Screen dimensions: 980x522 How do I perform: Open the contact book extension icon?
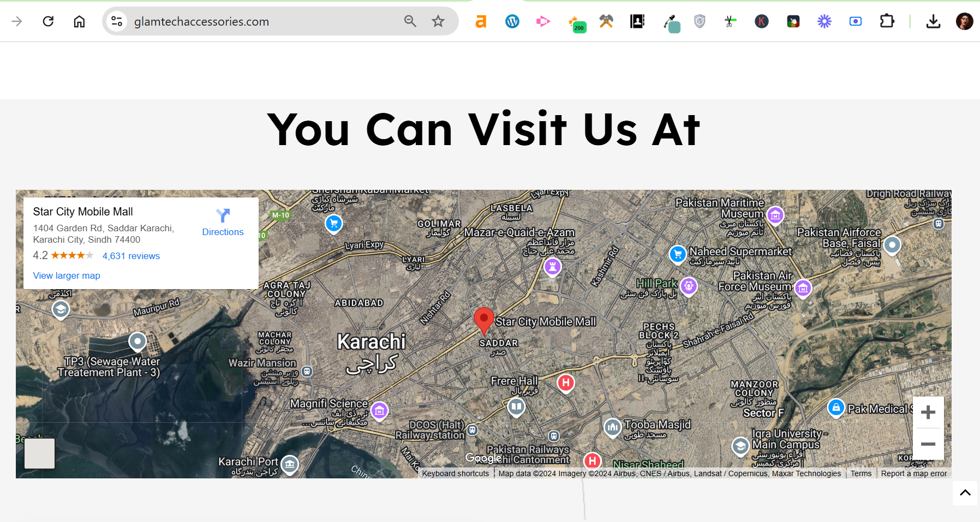click(637, 21)
